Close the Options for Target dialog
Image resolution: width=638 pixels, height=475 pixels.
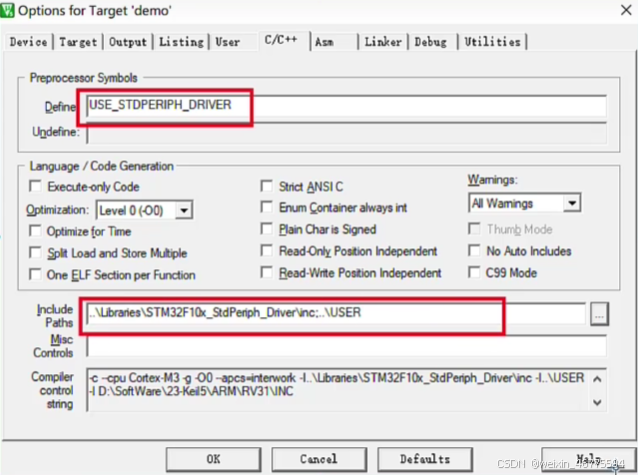click(626, 10)
